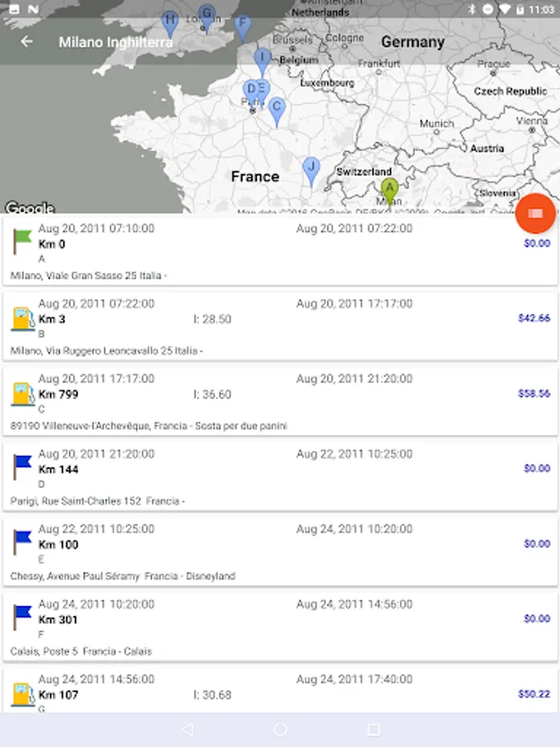Tap blue flag icon on Km 301 row
Screen dimensions: 560x747
point(22,618)
